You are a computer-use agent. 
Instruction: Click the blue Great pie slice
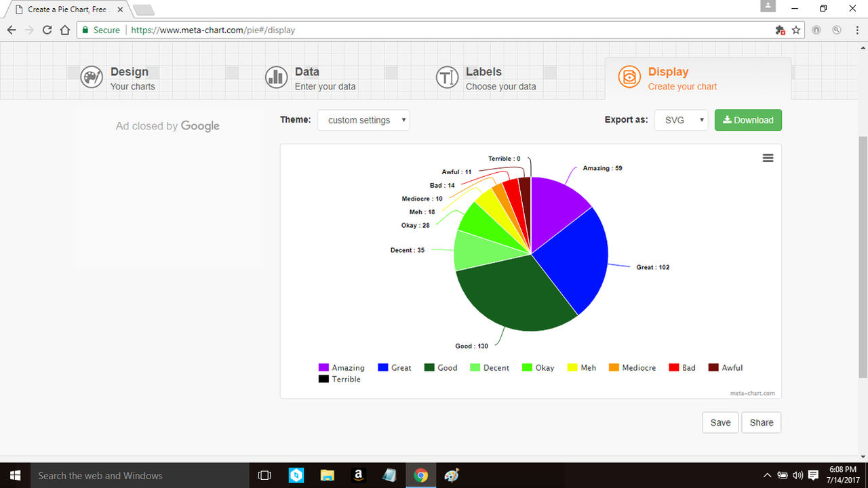tap(573, 261)
